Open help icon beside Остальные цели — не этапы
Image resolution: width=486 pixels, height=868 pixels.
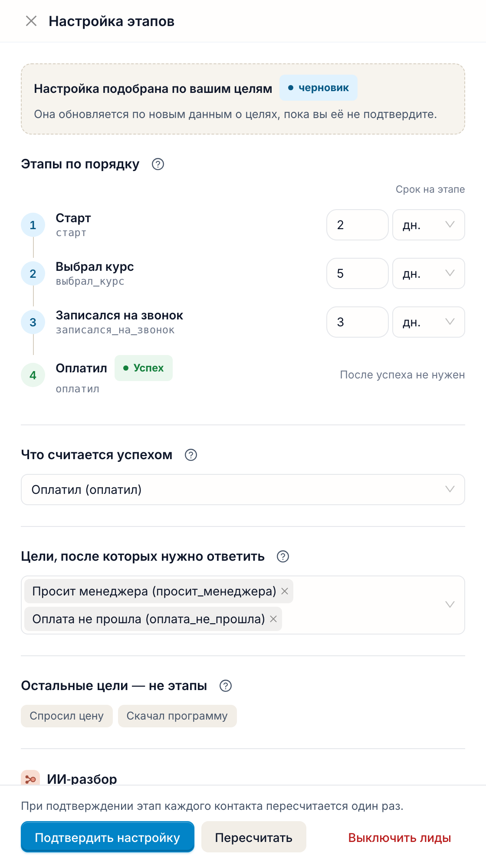226,686
